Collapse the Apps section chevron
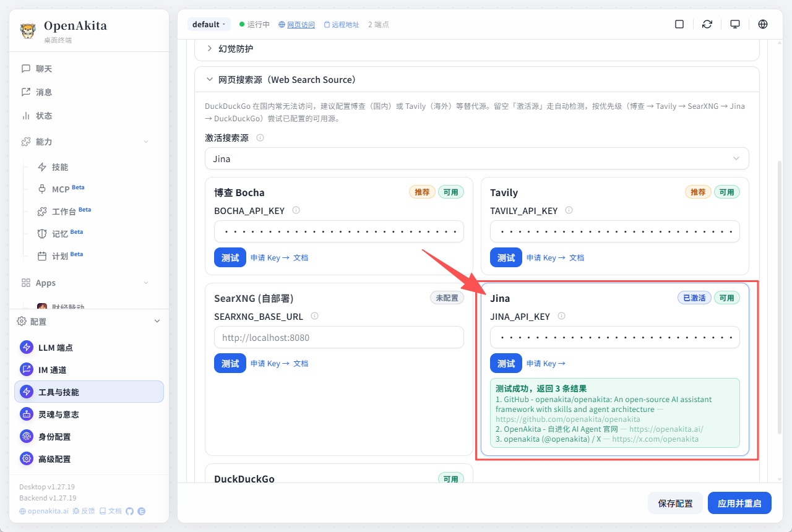792x532 pixels. coord(146,283)
